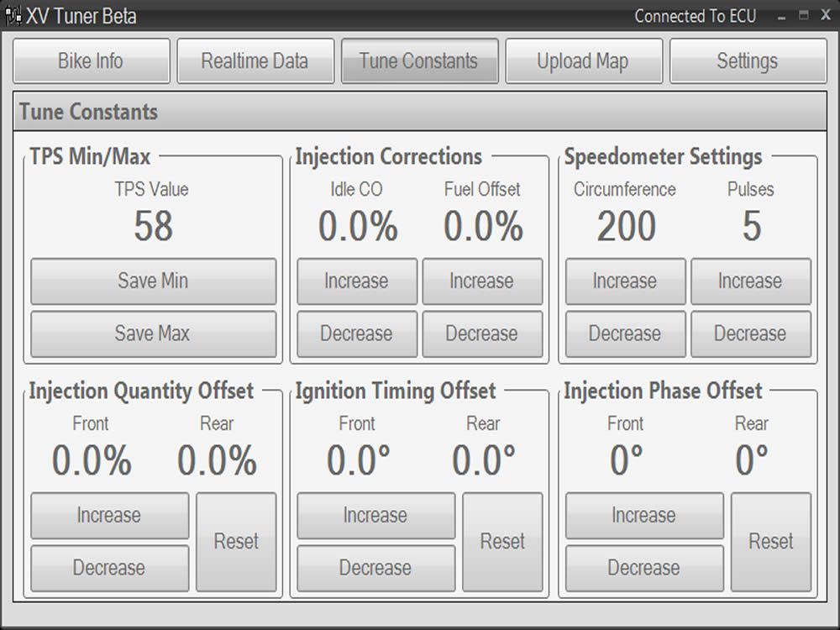
Task: Click the XV Tuner application icon in titlebar
Action: click(12, 15)
